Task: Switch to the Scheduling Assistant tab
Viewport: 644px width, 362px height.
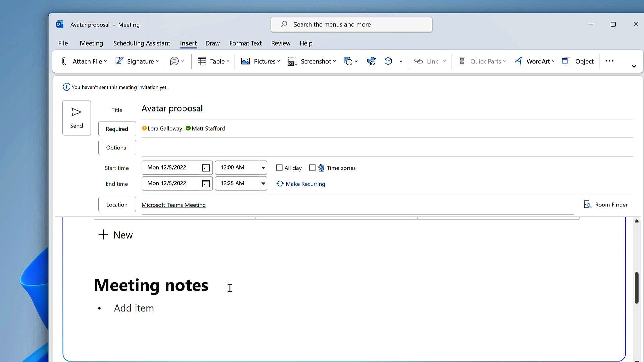Action: pos(142,43)
